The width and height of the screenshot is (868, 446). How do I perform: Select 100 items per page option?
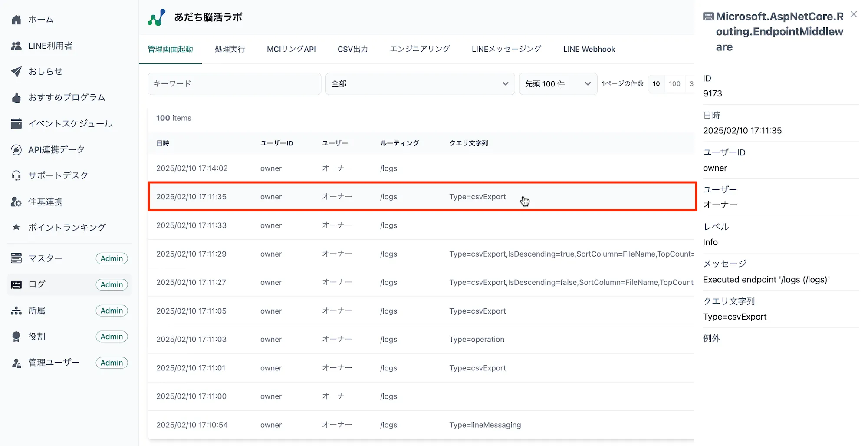pyautogui.click(x=674, y=84)
